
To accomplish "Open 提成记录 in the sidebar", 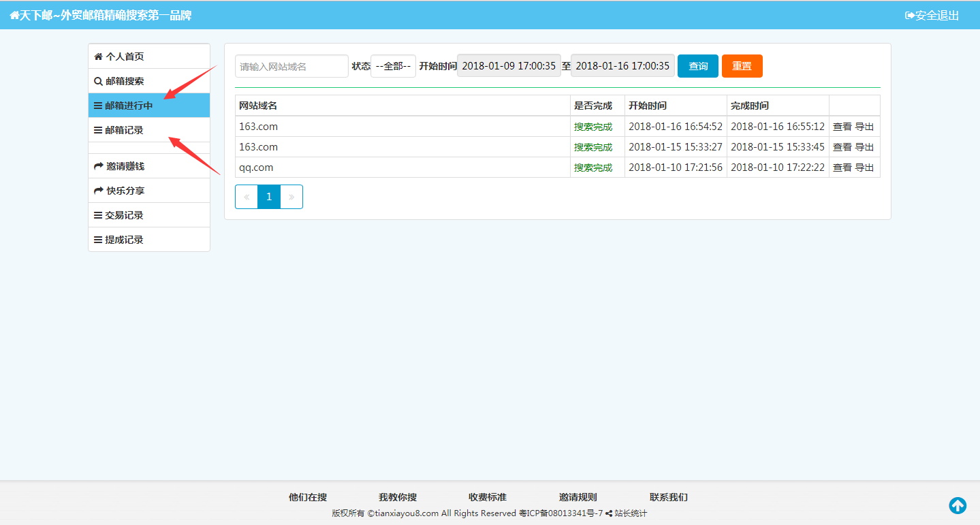I will click(149, 240).
